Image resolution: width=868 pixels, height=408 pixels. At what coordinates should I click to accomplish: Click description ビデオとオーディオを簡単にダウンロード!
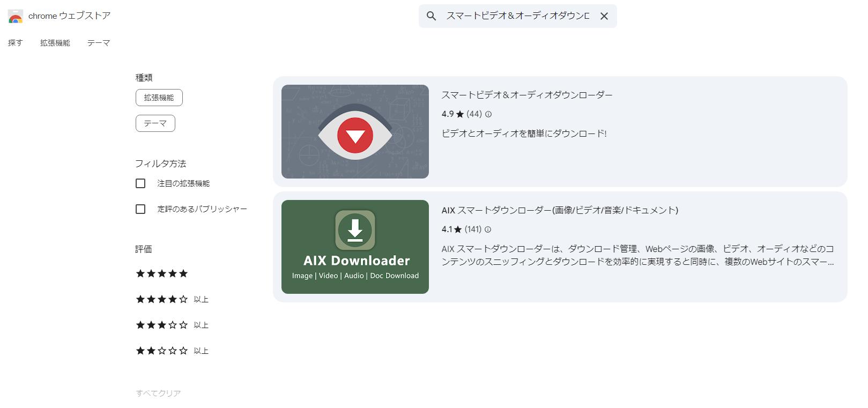524,133
